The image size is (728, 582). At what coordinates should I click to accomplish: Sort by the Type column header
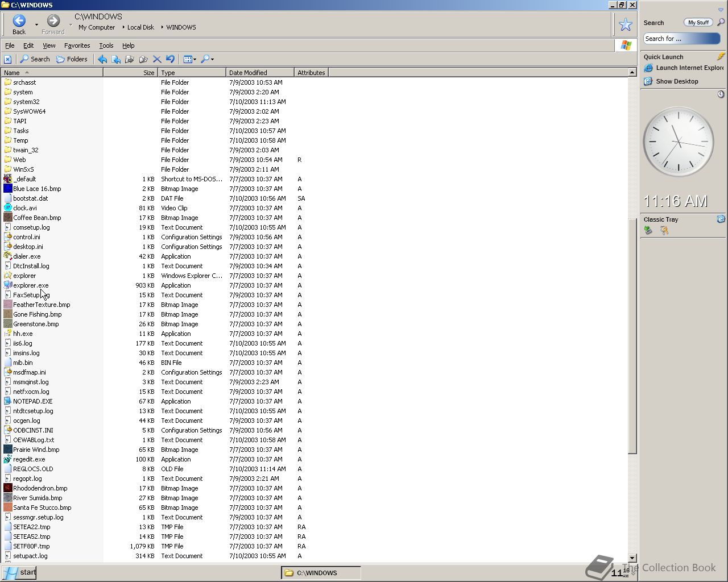192,73
